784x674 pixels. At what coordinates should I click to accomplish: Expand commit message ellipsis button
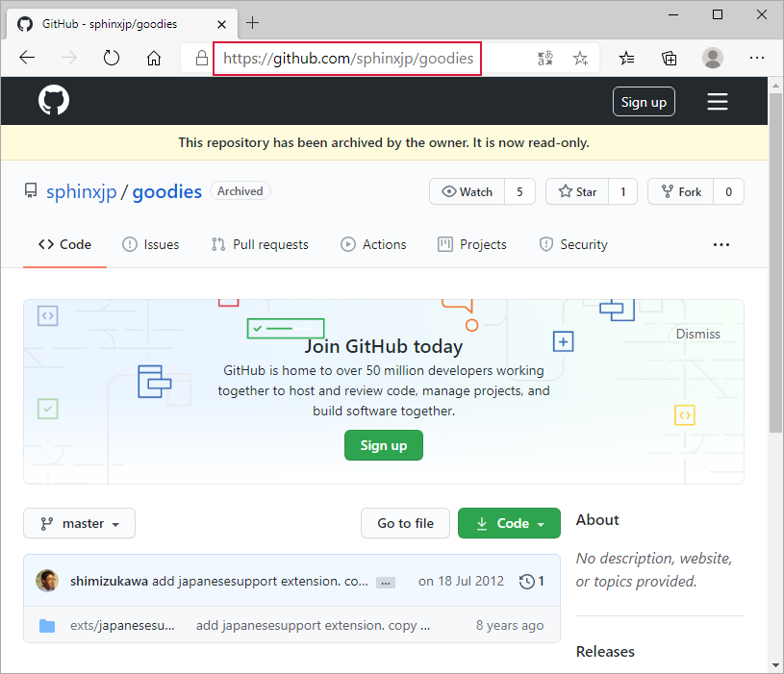[x=386, y=583]
